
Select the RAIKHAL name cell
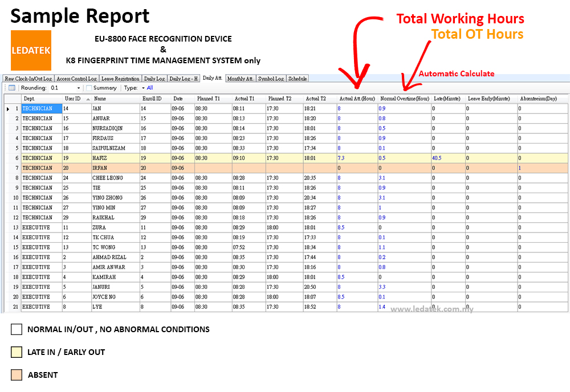click(116, 218)
